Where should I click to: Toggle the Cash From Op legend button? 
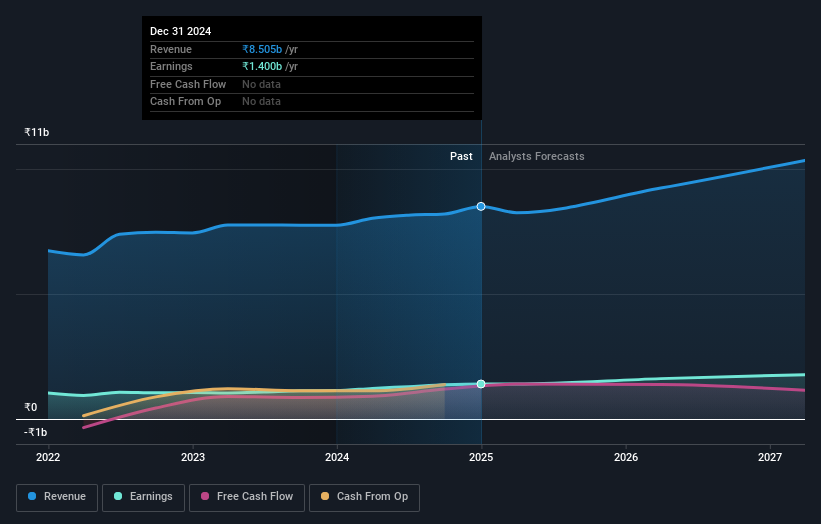364,497
